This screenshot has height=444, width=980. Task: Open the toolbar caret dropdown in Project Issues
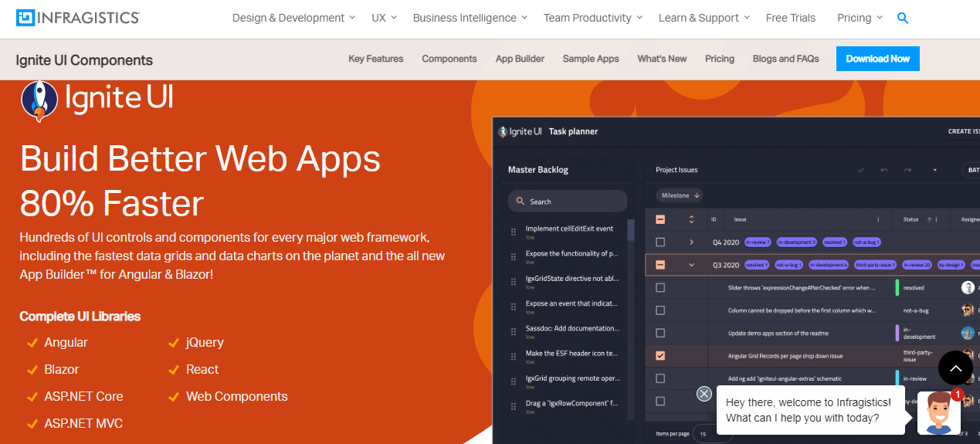pyautogui.click(x=934, y=170)
